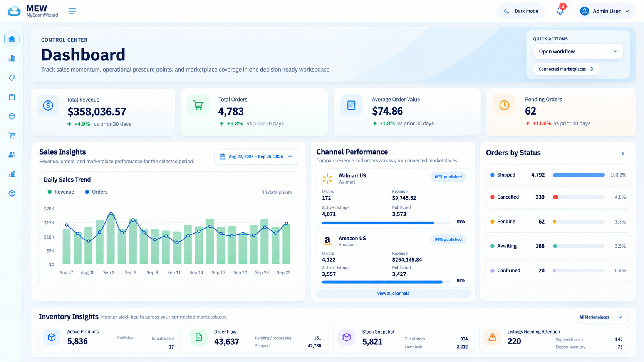This screenshot has width=644, height=362.
Task: Click Walmart US published progress bar
Action: point(386,223)
